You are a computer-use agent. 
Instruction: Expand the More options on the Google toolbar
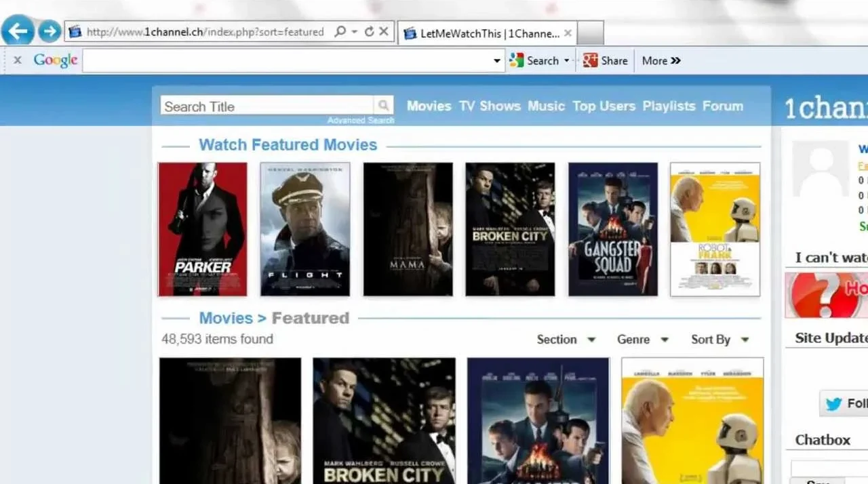point(659,60)
